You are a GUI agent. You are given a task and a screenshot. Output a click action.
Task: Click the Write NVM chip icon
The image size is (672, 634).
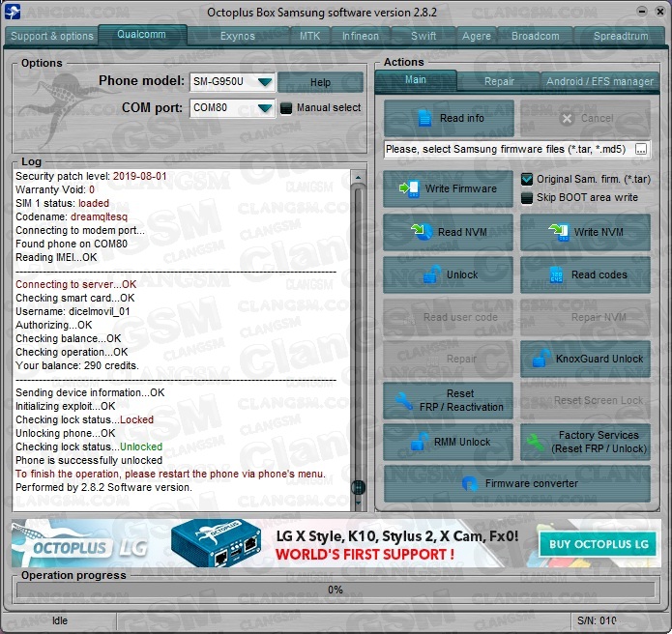click(559, 232)
